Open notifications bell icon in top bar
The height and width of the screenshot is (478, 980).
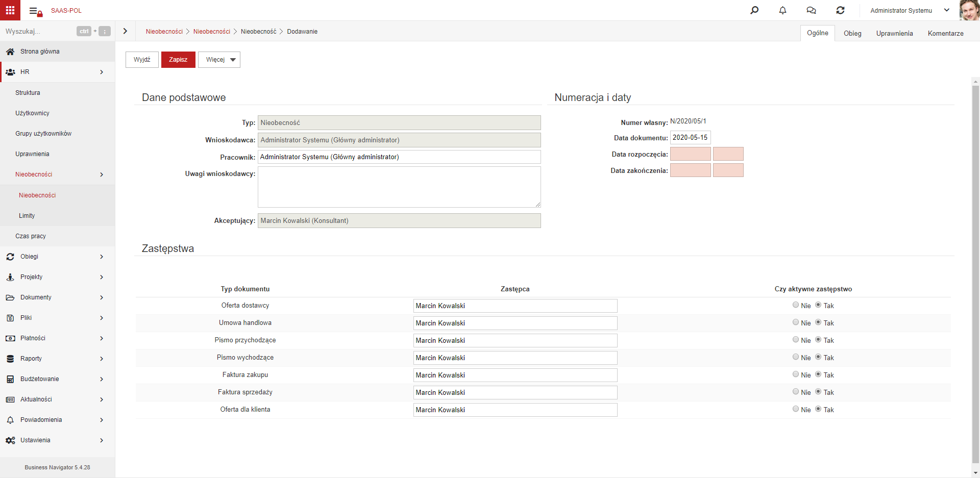[x=782, y=10]
